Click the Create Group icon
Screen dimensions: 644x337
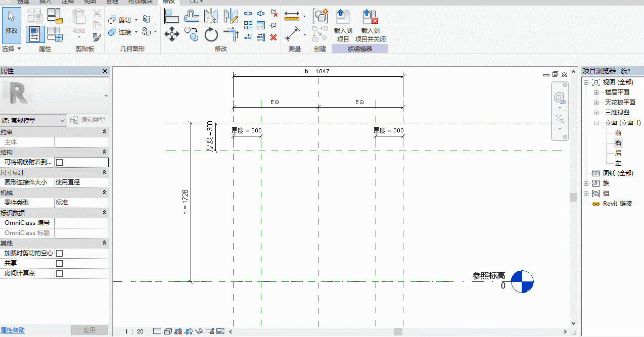(x=320, y=16)
